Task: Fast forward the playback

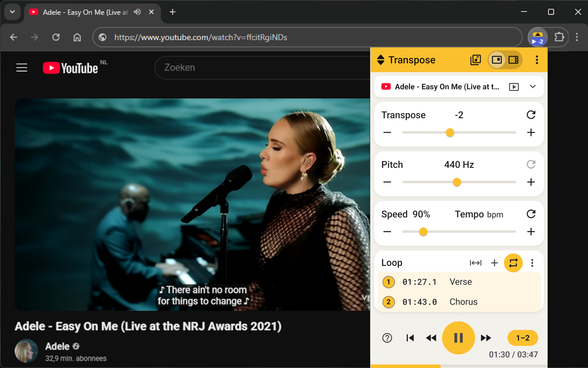Action: [x=486, y=338]
